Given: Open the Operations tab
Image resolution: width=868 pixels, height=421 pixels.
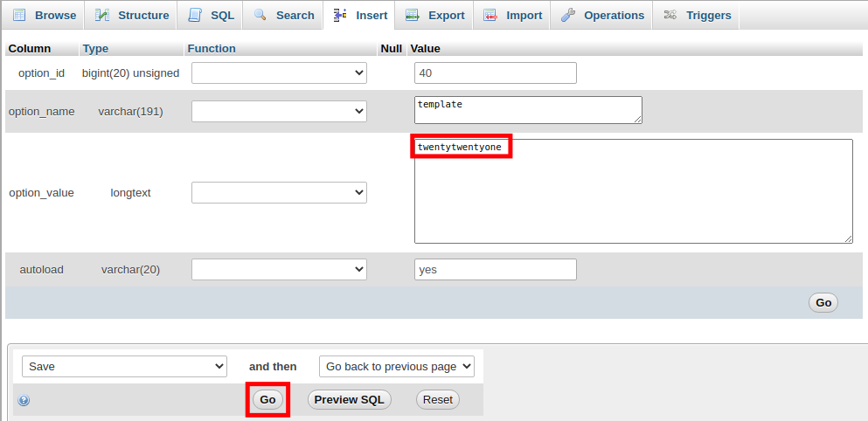Looking at the screenshot, I should (601, 16).
